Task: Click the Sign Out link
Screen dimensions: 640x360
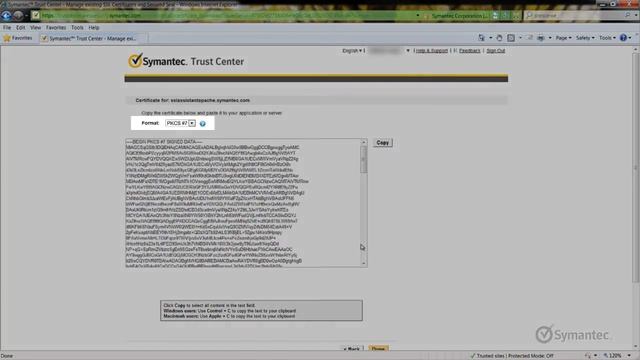Action: [496, 51]
